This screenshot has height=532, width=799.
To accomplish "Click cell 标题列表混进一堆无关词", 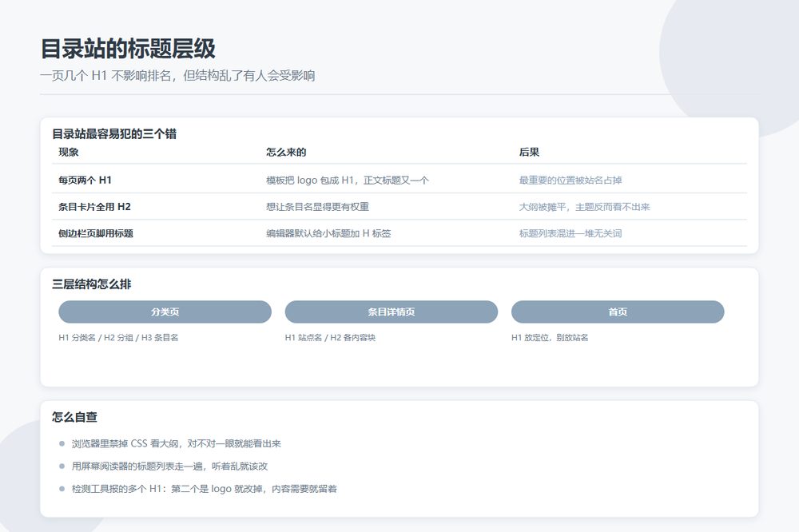I will click(x=570, y=233).
